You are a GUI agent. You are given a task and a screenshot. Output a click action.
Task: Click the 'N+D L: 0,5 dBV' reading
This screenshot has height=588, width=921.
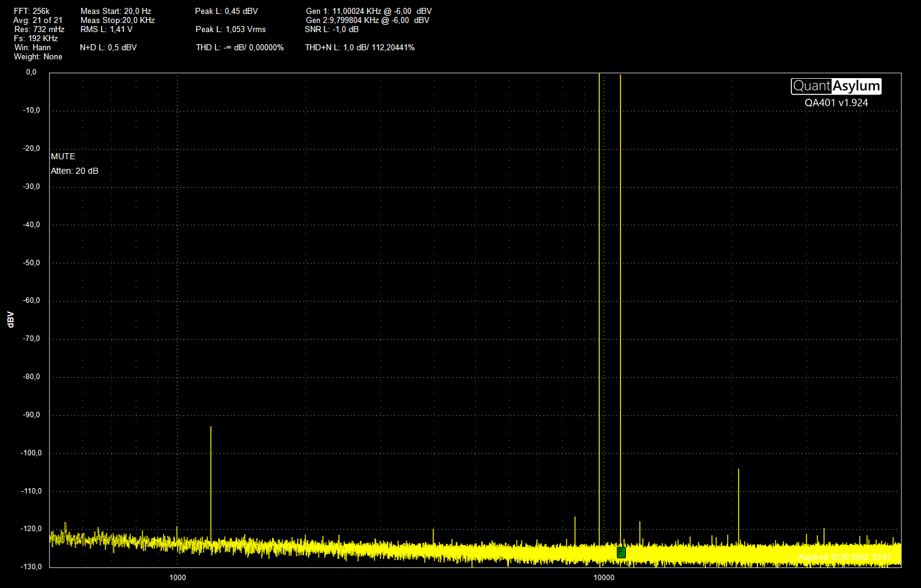pos(108,48)
